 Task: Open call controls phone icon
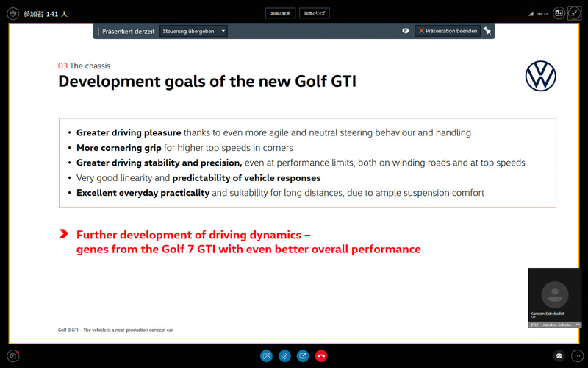click(x=559, y=355)
